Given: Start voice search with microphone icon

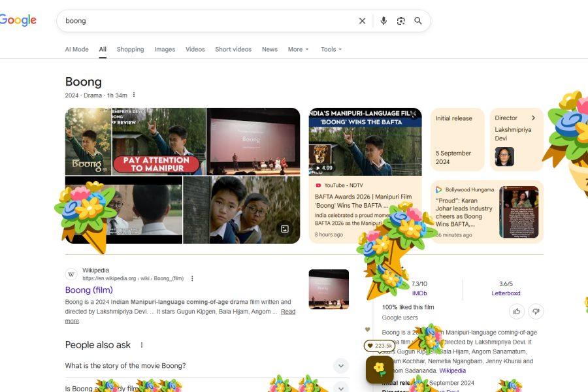Looking at the screenshot, I should click(x=384, y=21).
